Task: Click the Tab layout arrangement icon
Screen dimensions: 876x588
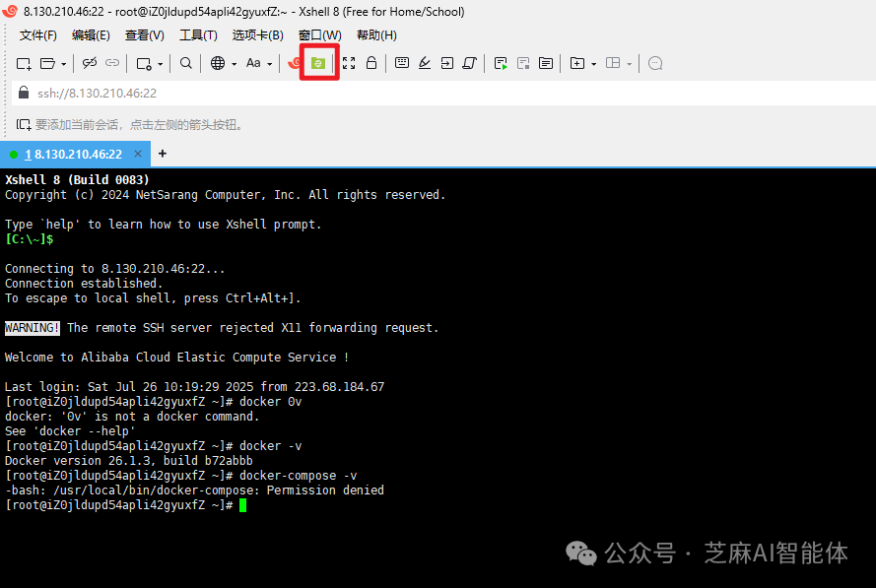Action: (613, 63)
